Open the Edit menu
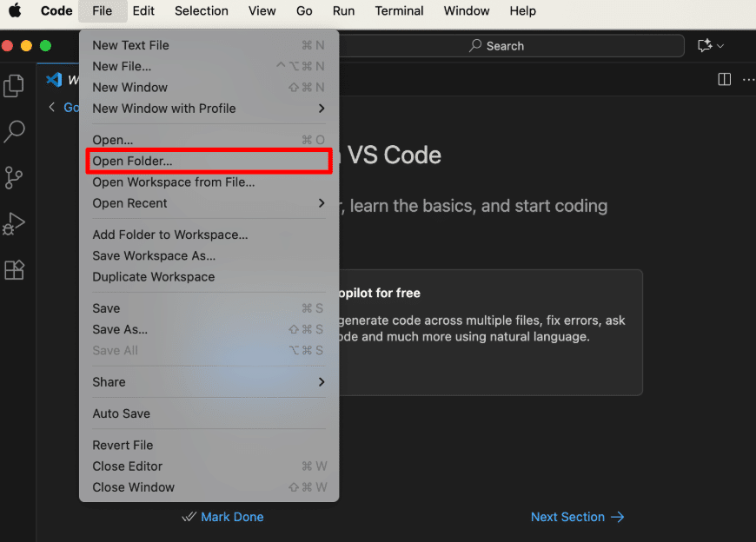The height and width of the screenshot is (542, 756). [143, 10]
